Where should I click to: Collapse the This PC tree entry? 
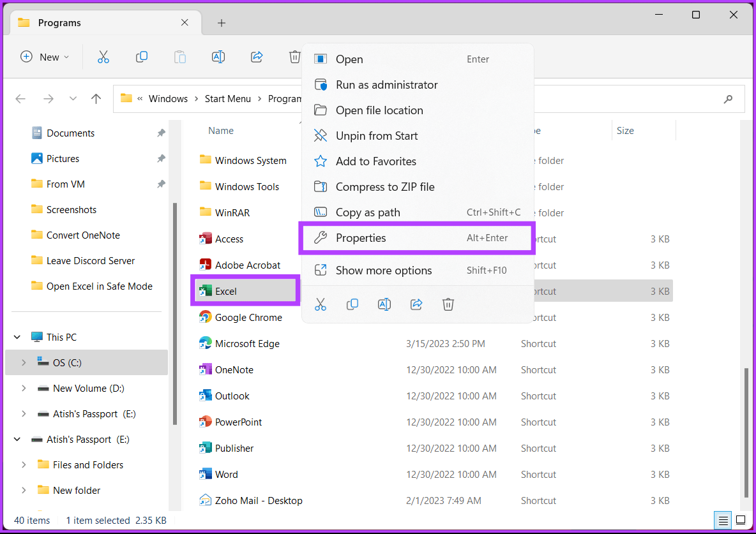pos(16,337)
